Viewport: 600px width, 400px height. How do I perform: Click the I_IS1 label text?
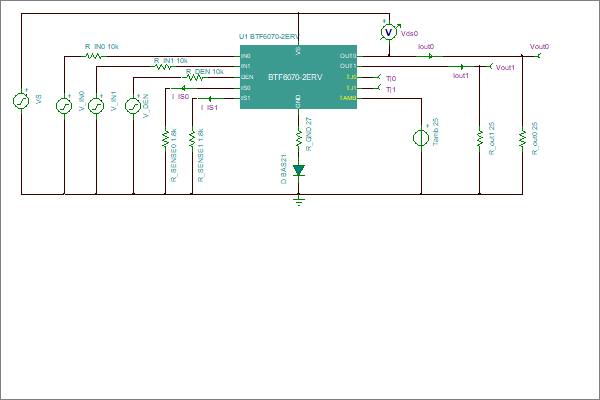pyautogui.click(x=209, y=108)
